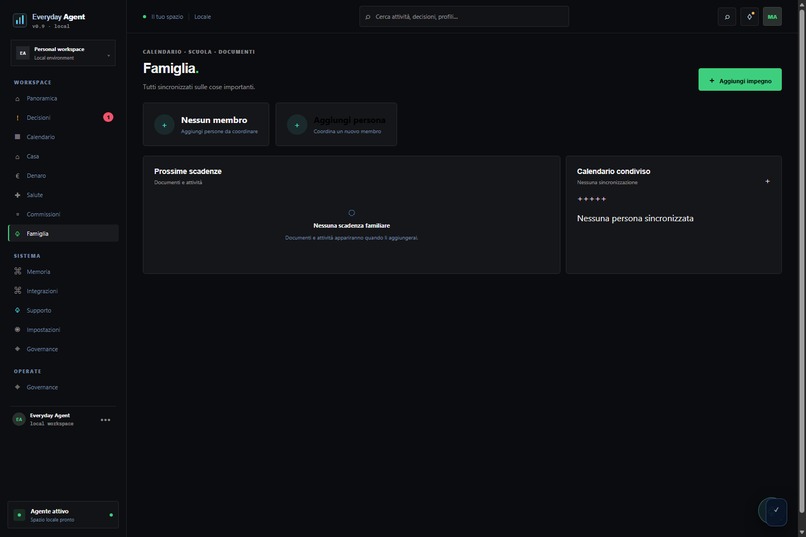The height and width of the screenshot is (537, 806).
Task: Click the Agente attivo square icon
Action: pyautogui.click(x=20, y=515)
